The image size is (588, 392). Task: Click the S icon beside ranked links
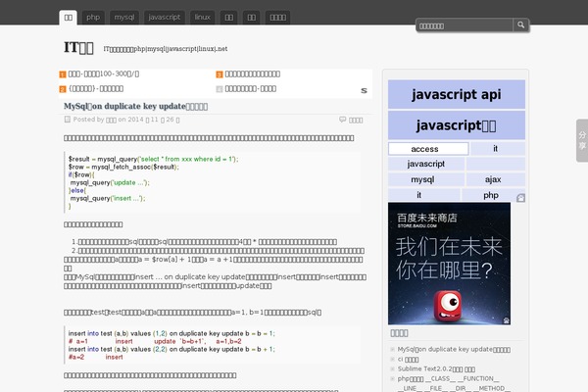point(364,90)
